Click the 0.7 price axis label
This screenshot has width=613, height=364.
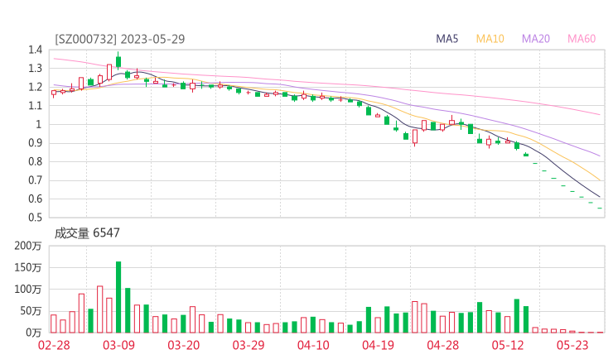(x=35, y=180)
